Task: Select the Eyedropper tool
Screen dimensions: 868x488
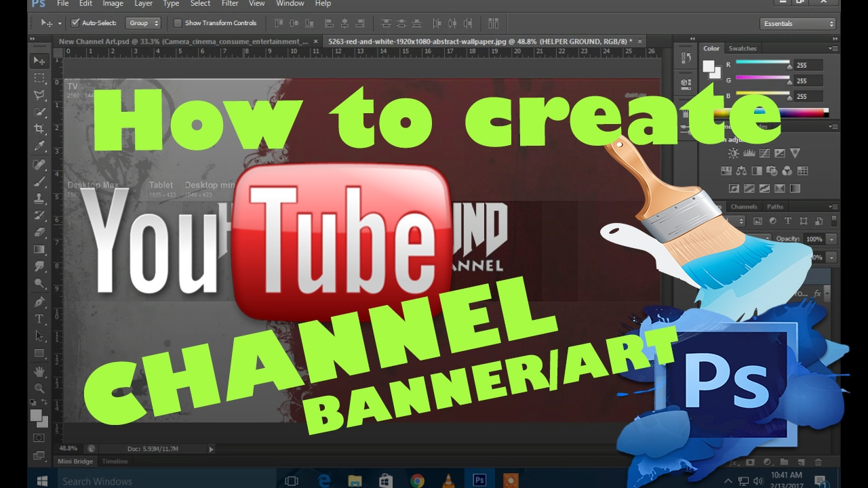Action: pos(39,146)
